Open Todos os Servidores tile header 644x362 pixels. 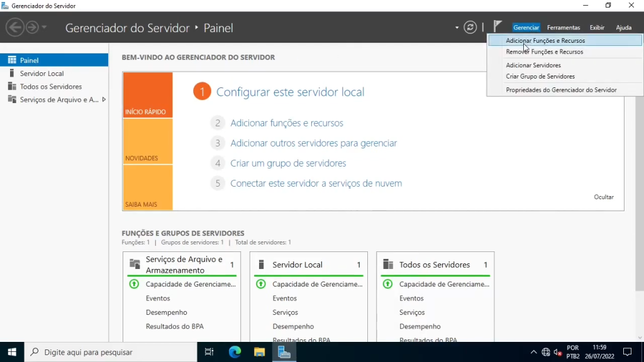(x=435, y=265)
